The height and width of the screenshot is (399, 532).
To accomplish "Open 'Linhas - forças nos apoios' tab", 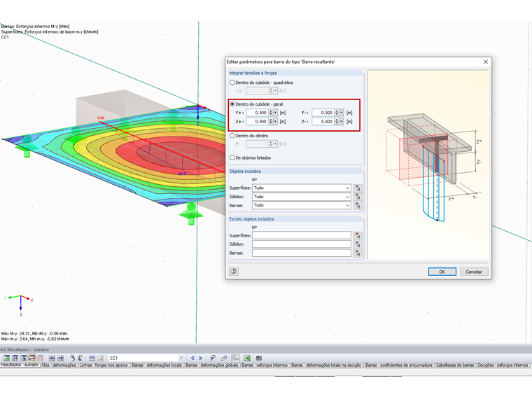I will [104, 365].
